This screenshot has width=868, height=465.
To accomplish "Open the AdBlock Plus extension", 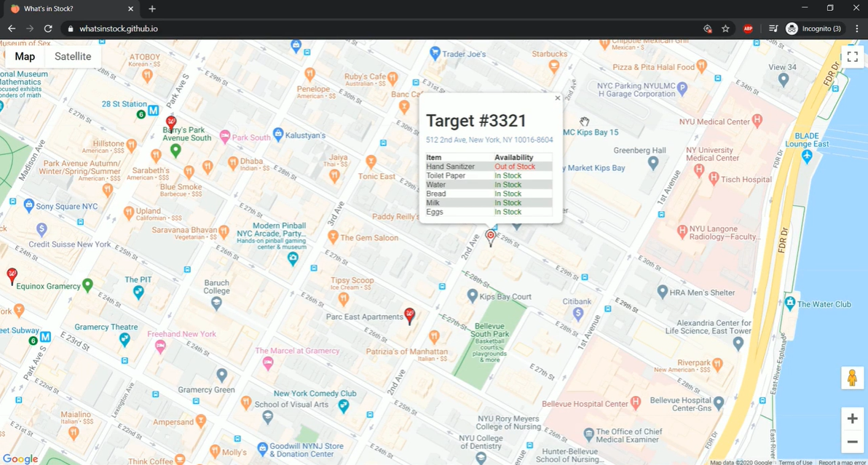I will pyautogui.click(x=748, y=29).
